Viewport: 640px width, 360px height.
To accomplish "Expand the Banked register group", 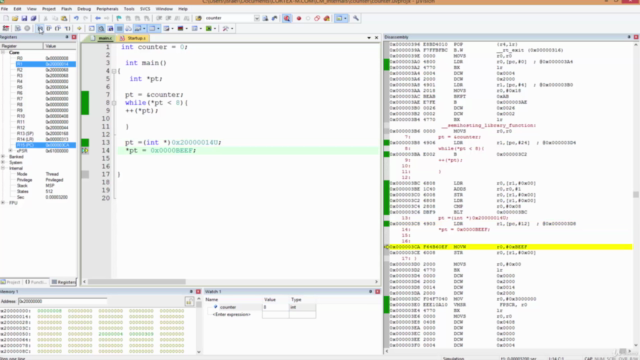I will pos(3,157).
